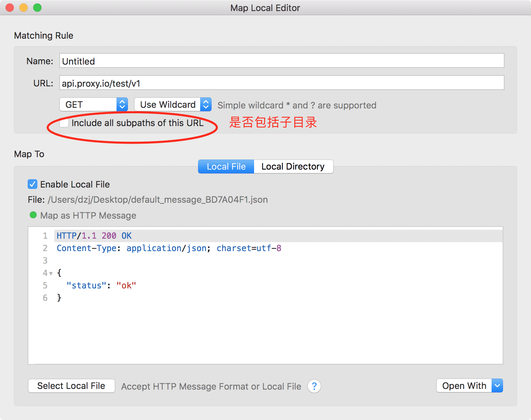Click the Simple wildcard hint text

(x=297, y=105)
